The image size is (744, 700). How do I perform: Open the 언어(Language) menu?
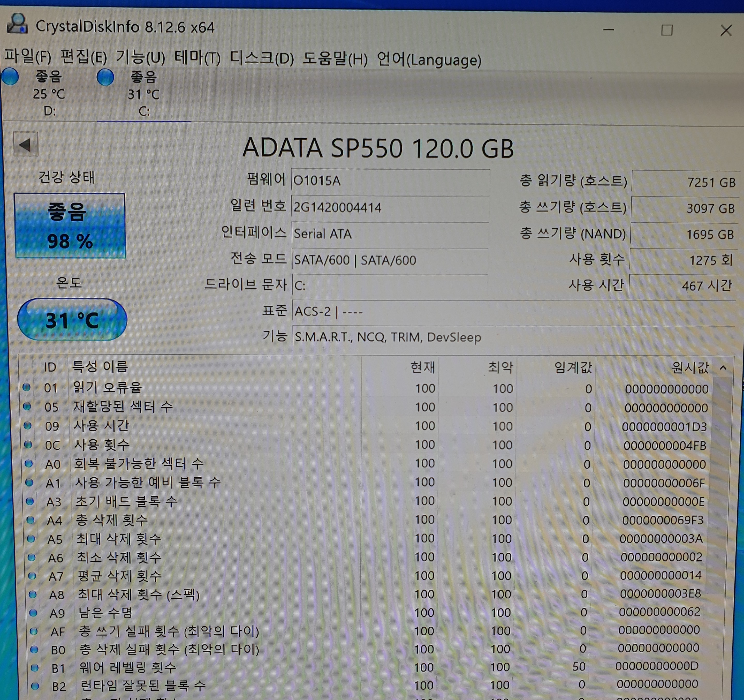(429, 59)
